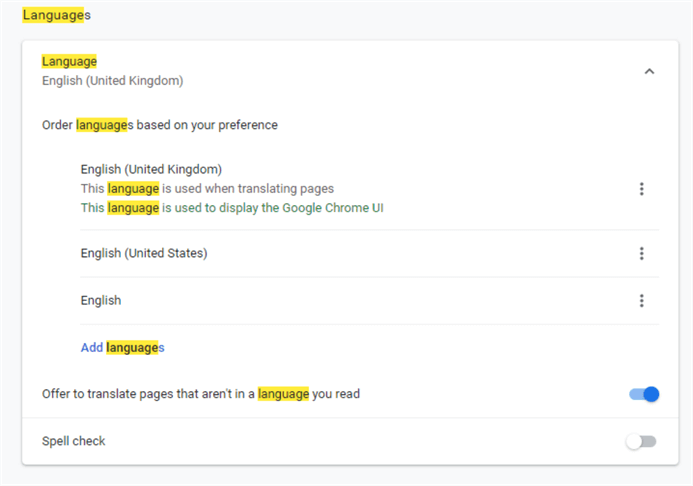Click the Add languages link
Viewport: 693px width, 486px height.
click(x=122, y=348)
